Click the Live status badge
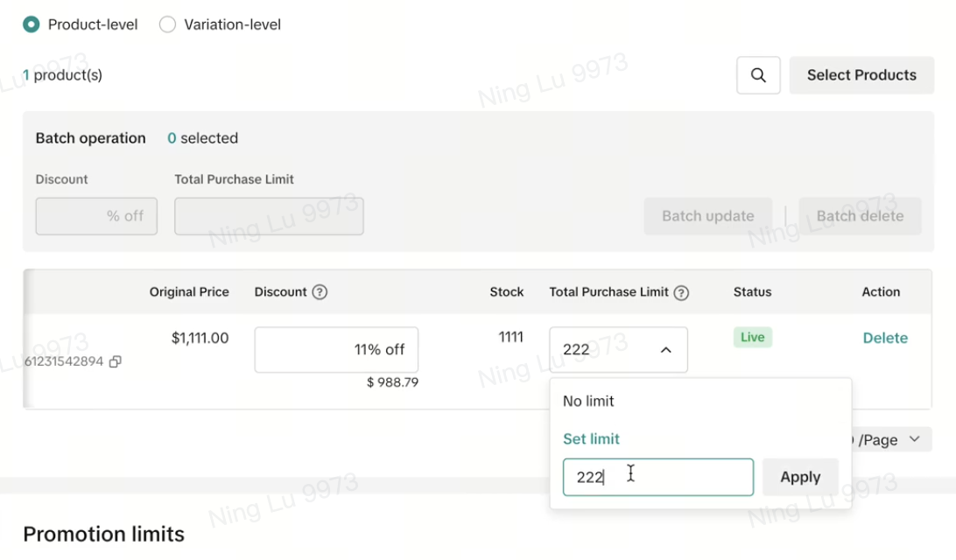 pyautogui.click(x=752, y=338)
